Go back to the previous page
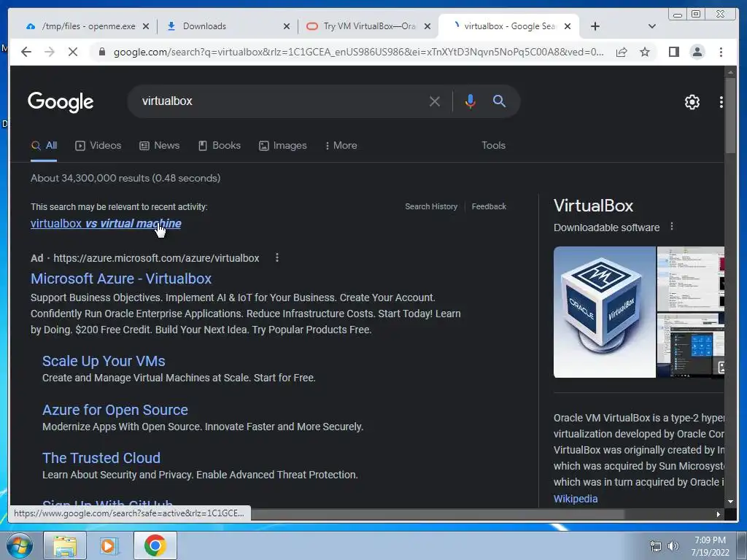 tap(26, 52)
